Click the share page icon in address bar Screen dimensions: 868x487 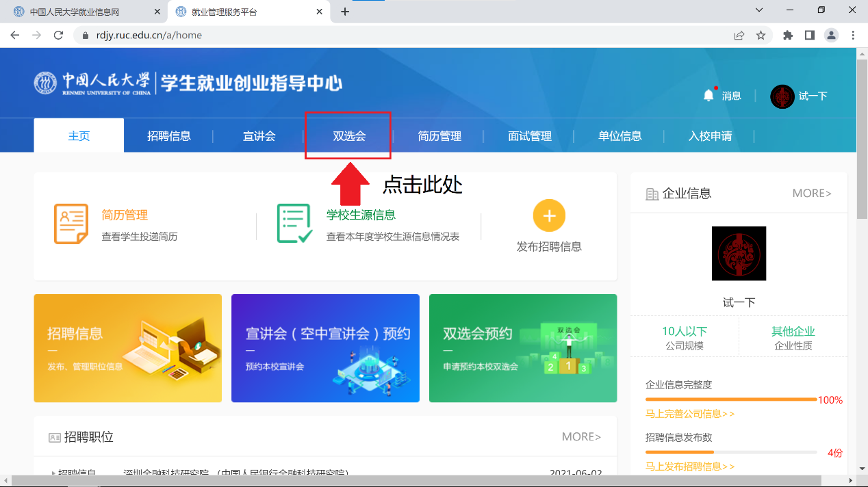pyautogui.click(x=739, y=35)
